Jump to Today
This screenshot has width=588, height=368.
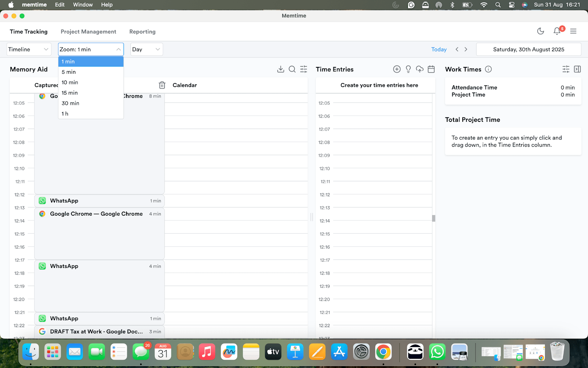pos(439,49)
